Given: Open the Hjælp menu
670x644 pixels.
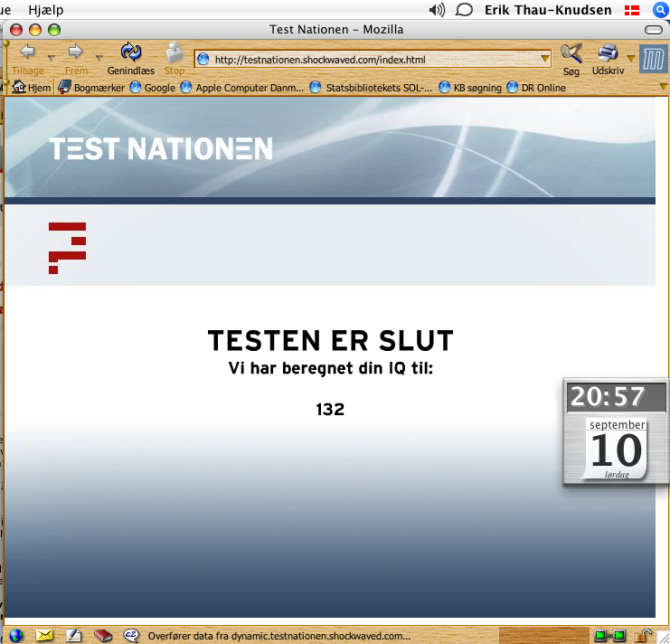Looking at the screenshot, I should click(46, 9).
